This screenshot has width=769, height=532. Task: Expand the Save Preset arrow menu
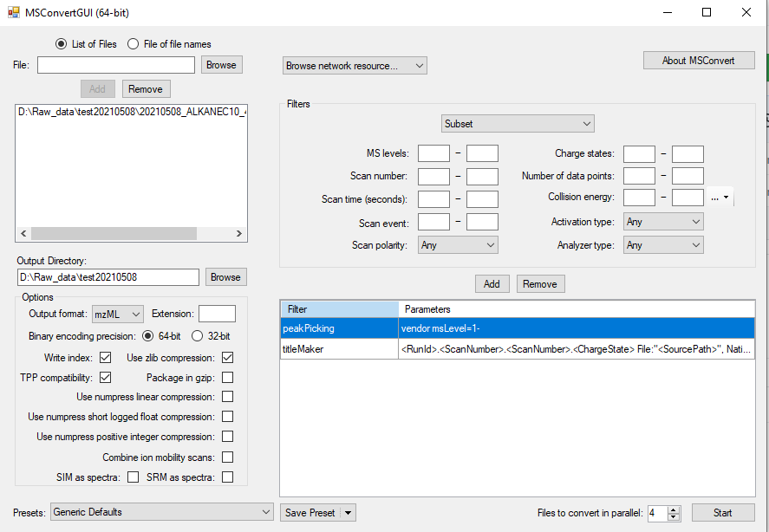(349, 513)
